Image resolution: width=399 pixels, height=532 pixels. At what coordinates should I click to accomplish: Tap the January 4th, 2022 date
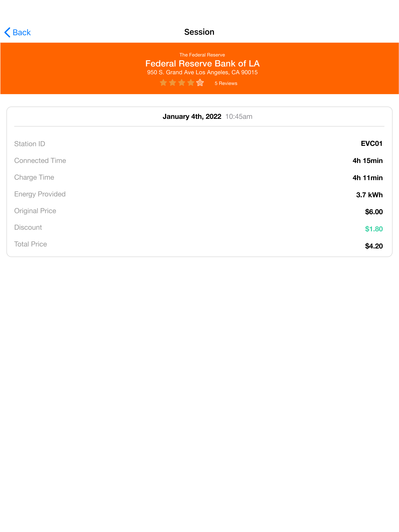(x=192, y=116)
